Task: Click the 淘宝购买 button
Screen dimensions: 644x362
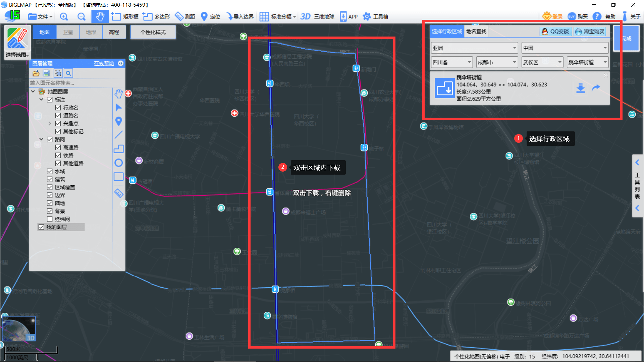Action: coord(590,32)
